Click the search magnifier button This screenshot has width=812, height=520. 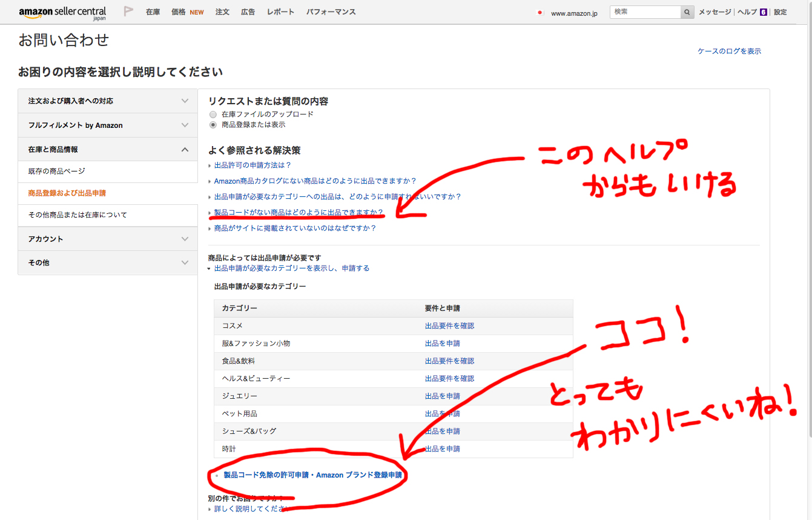point(687,12)
